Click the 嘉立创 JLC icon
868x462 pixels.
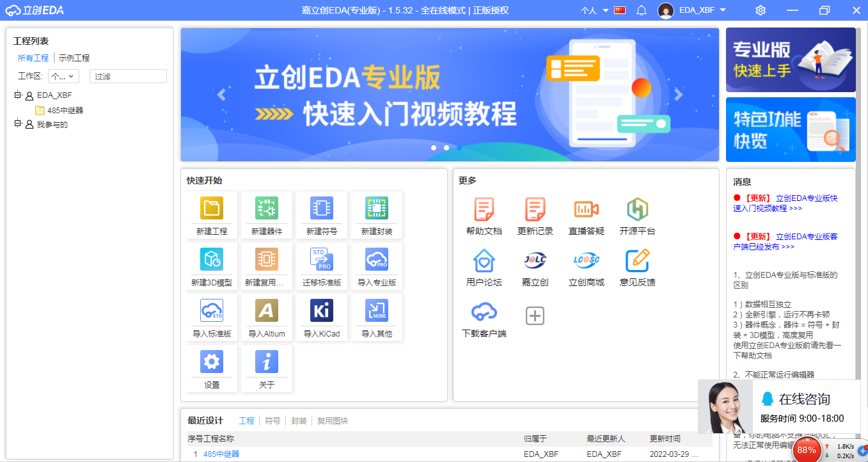point(535,260)
